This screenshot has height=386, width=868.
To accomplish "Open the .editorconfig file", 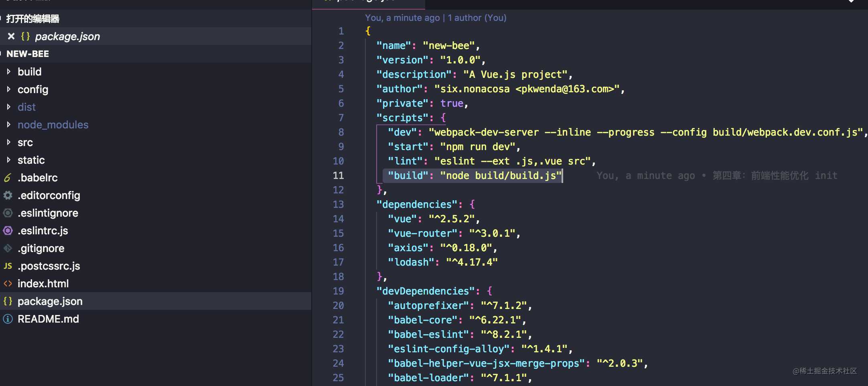I will point(49,195).
